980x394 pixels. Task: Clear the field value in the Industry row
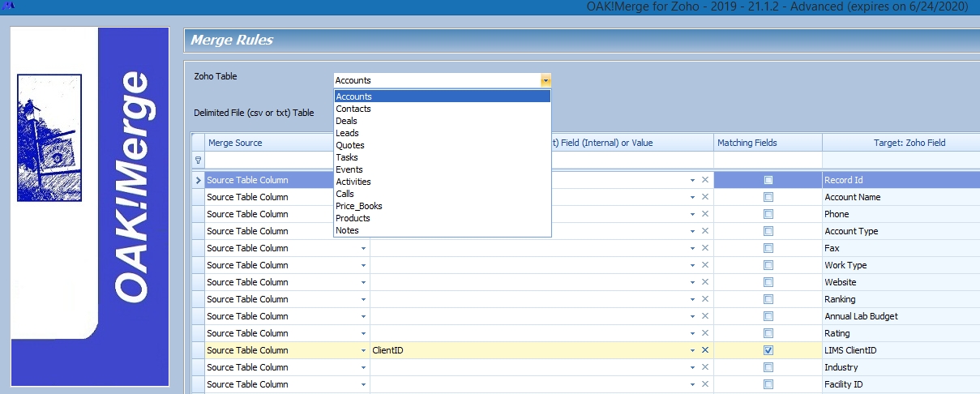pyautogui.click(x=704, y=367)
